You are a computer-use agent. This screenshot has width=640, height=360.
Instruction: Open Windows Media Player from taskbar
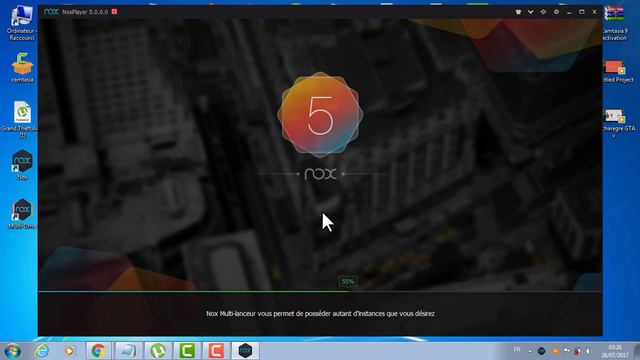coord(69,351)
